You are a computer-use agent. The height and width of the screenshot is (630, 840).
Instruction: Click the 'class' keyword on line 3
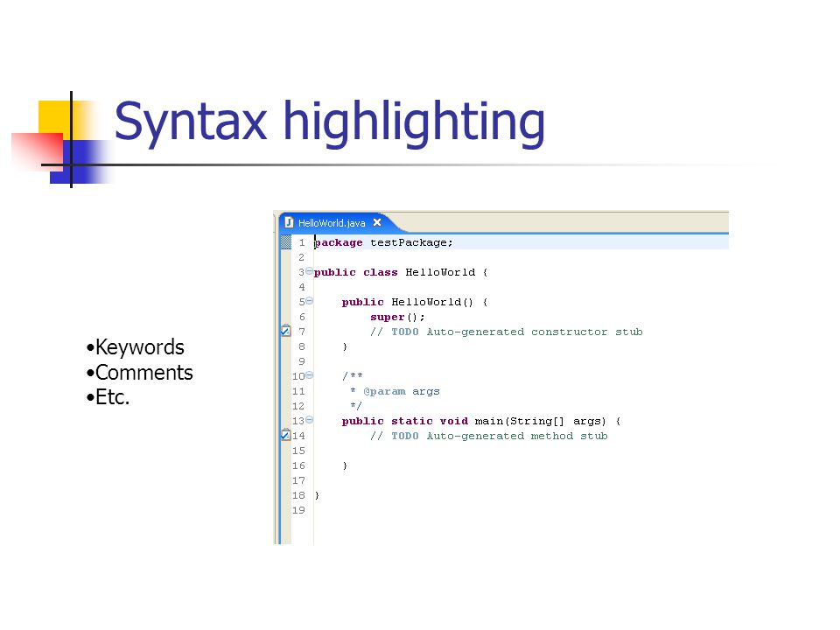[381, 272]
